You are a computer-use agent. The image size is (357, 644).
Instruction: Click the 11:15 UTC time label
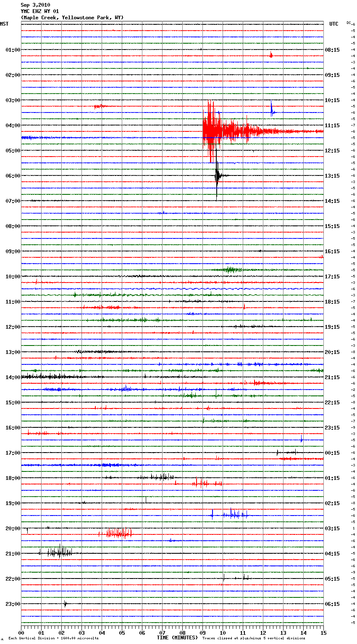click(x=332, y=126)
